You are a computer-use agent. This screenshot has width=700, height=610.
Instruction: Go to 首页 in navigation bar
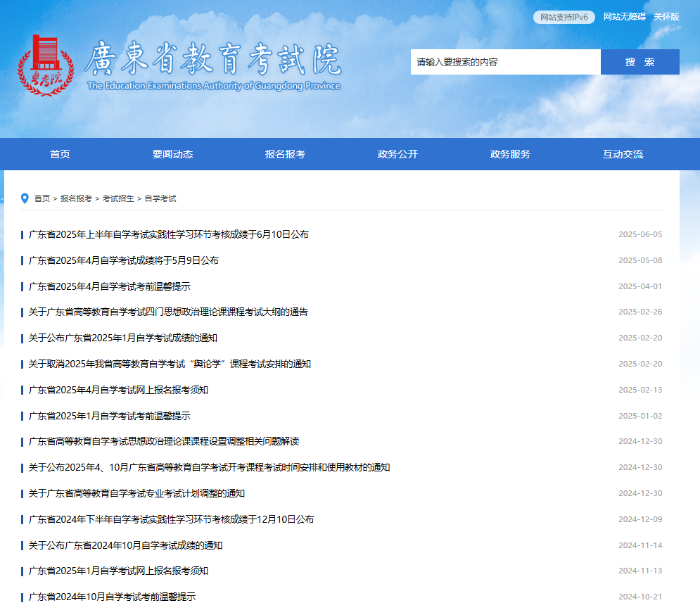click(60, 154)
